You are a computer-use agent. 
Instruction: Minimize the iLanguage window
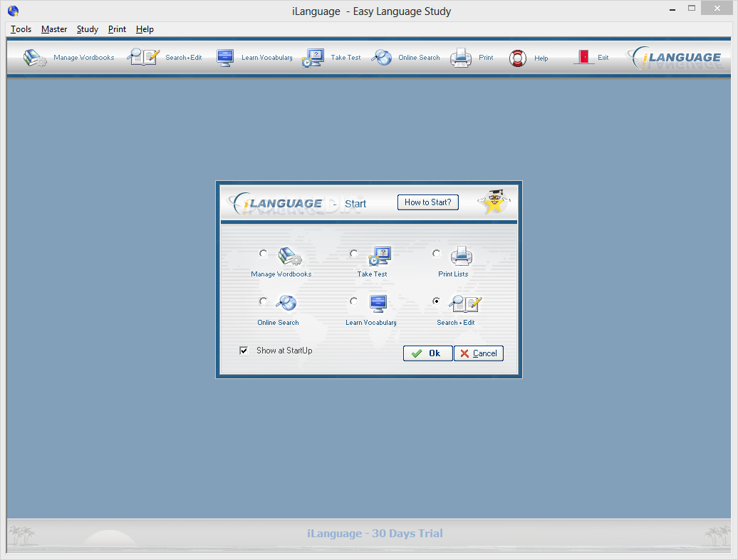coord(672,9)
